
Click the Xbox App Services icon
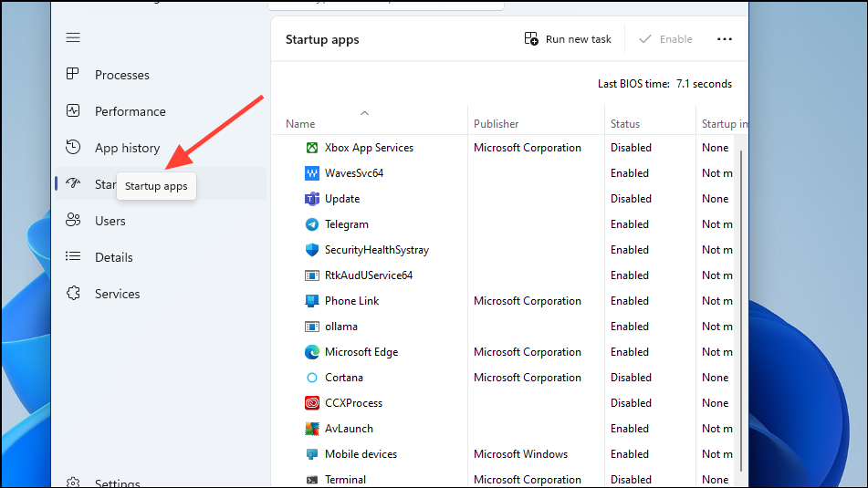(312, 148)
